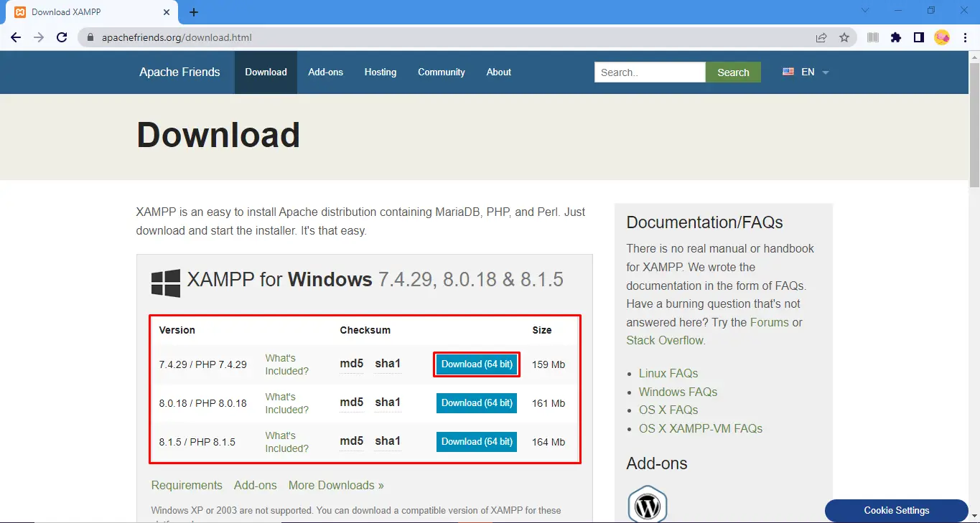
Task: Open the extensions puzzle icon
Action: [x=896, y=37]
